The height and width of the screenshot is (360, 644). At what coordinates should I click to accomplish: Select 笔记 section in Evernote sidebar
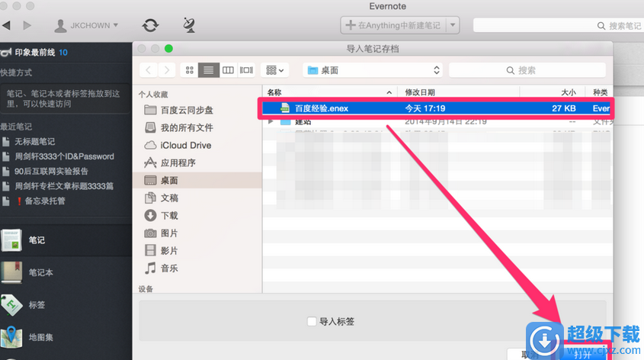point(66,240)
